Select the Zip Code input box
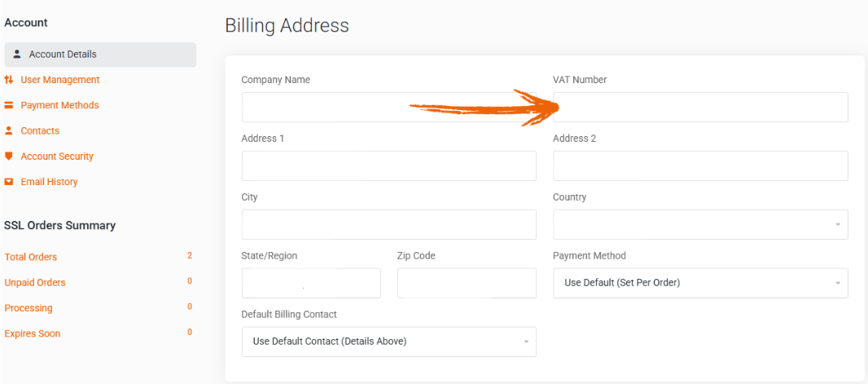Image resolution: width=868 pixels, height=384 pixels. pyautogui.click(x=467, y=283)
